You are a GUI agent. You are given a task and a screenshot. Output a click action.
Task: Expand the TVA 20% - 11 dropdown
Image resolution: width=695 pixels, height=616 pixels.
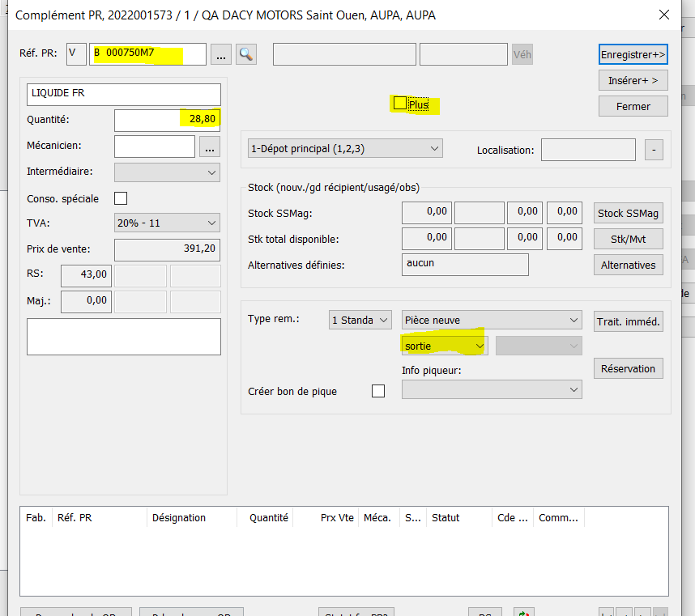pos(167,223)
